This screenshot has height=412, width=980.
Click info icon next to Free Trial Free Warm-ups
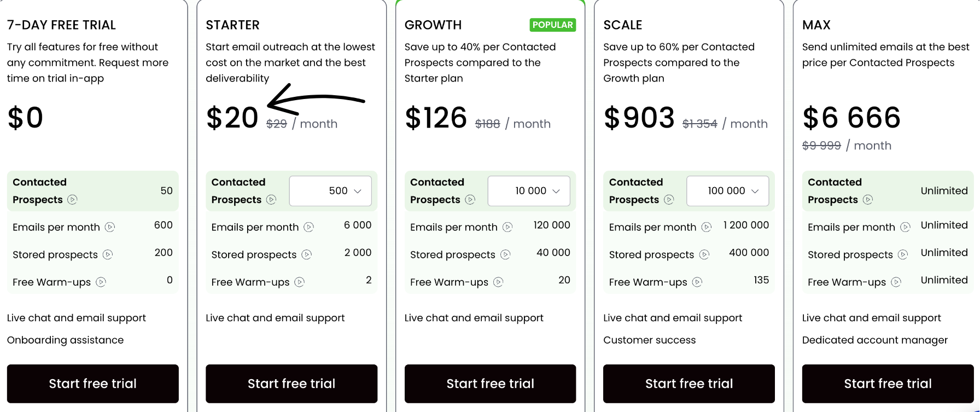pos(101,282)
